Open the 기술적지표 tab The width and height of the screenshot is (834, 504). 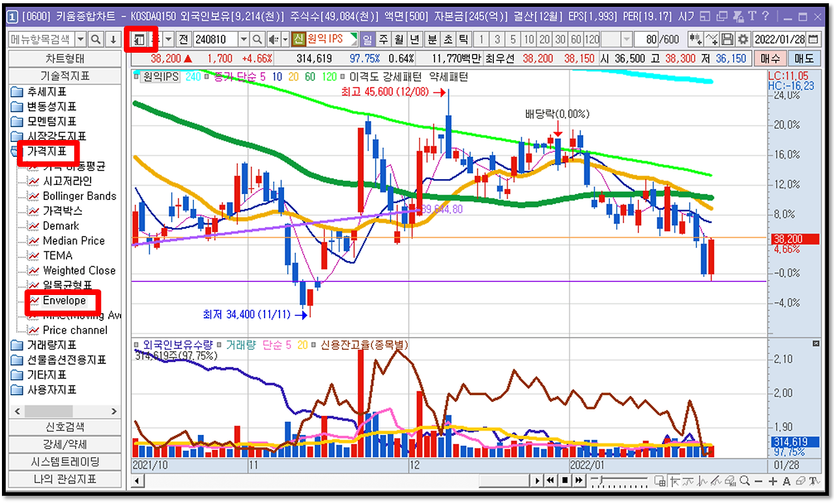[x=65, y=76]
